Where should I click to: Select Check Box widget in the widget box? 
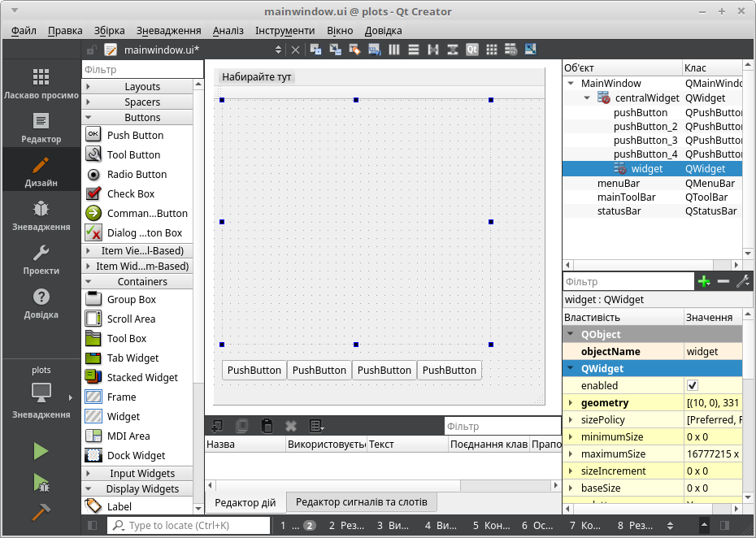[x=130, y=194]
